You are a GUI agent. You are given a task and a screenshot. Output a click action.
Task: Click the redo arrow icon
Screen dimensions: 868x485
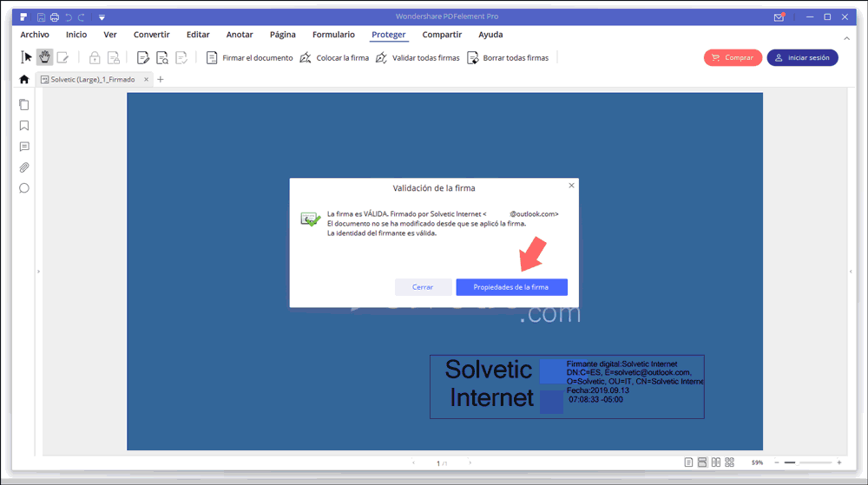82,17
